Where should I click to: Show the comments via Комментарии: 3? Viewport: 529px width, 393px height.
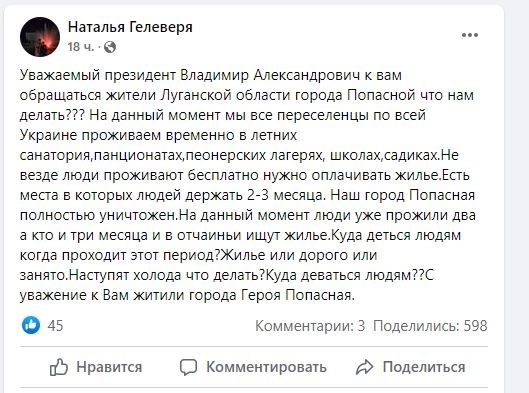pyautogui.click(x=310, y=326)
